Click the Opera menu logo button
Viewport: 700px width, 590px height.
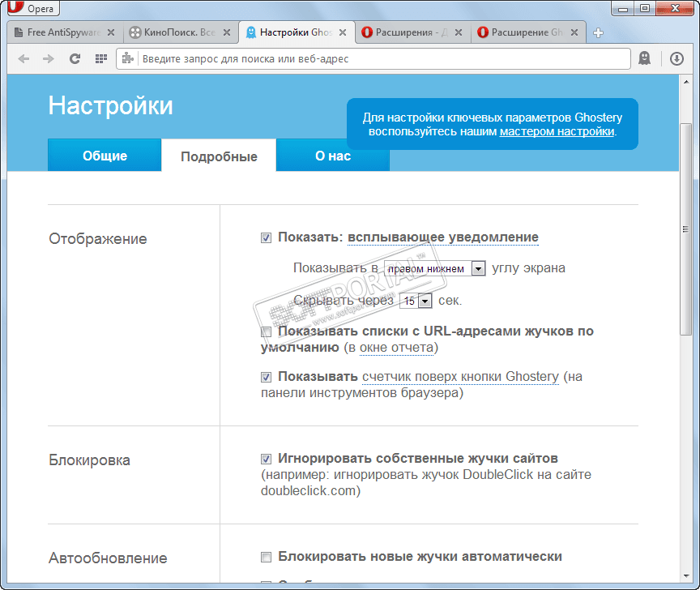33,8
